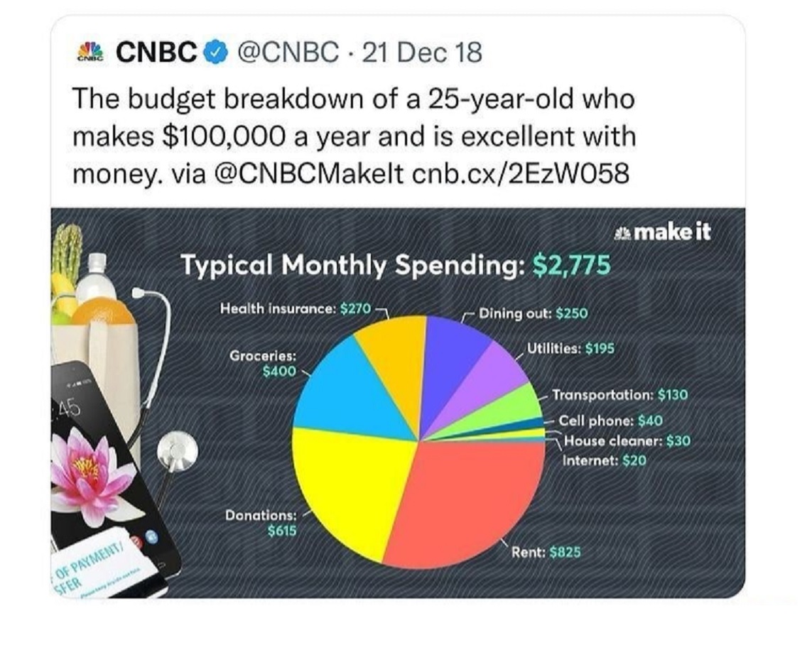Click the make it logo on the chart

tap(665, 232)
